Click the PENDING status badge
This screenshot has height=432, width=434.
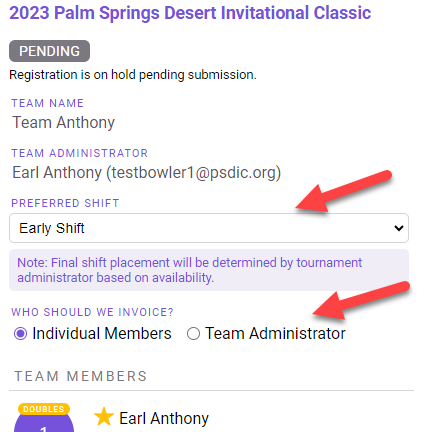tap(49, 51)
